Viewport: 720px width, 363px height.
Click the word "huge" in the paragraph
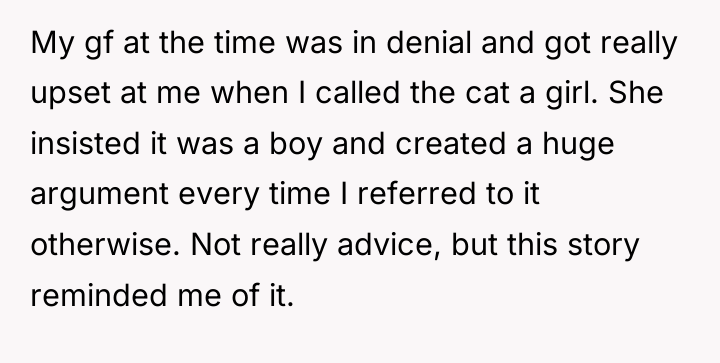pos(578,145)
